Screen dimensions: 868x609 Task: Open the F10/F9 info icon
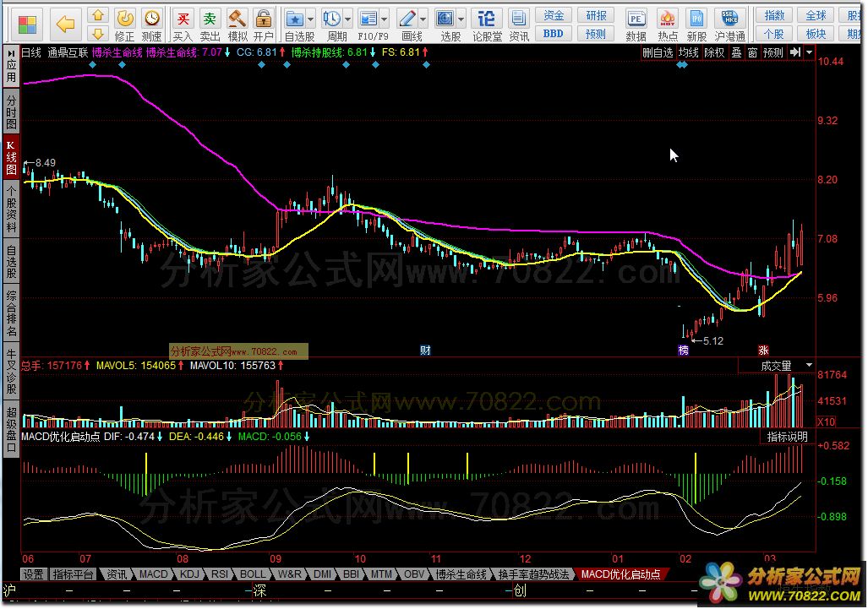pos(368,20)
